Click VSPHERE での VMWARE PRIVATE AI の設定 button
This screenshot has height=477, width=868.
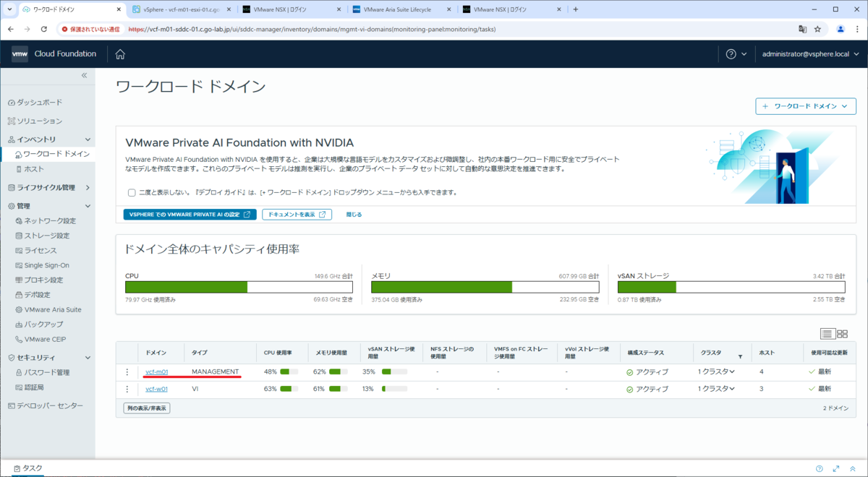pyautogui.click(x=190, y=215)
